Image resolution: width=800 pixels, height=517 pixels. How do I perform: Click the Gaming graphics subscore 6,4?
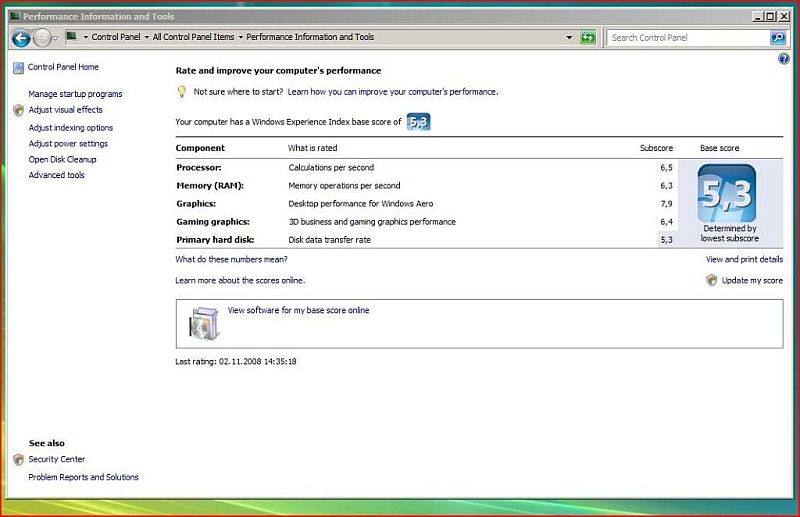tap(666, 222)
